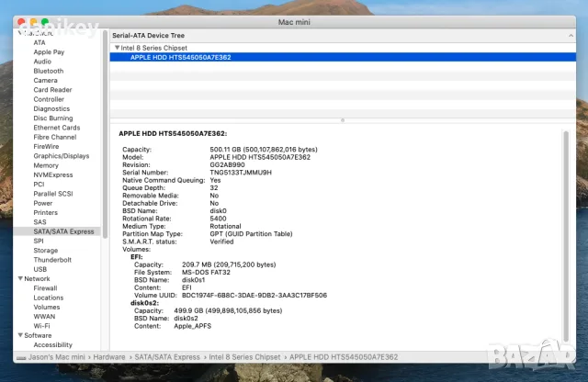The width and height of the screenshot is (588, 382).
Task: Click the pane splitter handle dot
Action: [343, 120]
